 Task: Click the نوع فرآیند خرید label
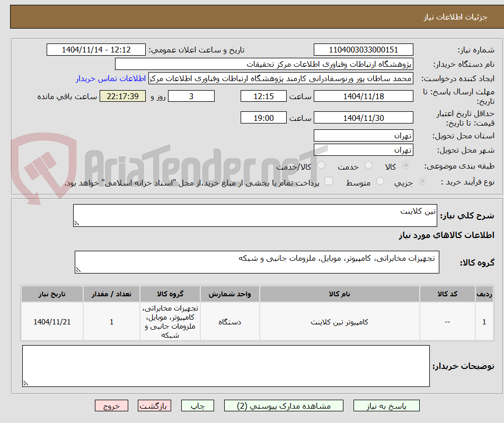tap(467, 182)
